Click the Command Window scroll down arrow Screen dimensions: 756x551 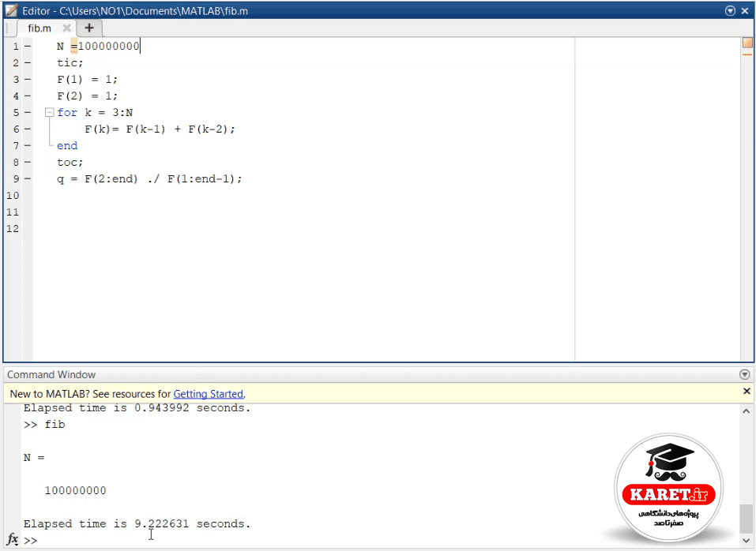click(x=746, y=540)
